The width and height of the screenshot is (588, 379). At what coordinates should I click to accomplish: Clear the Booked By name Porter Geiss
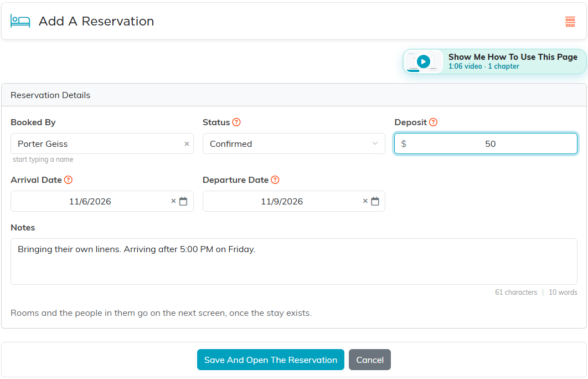tap(187, 144)
